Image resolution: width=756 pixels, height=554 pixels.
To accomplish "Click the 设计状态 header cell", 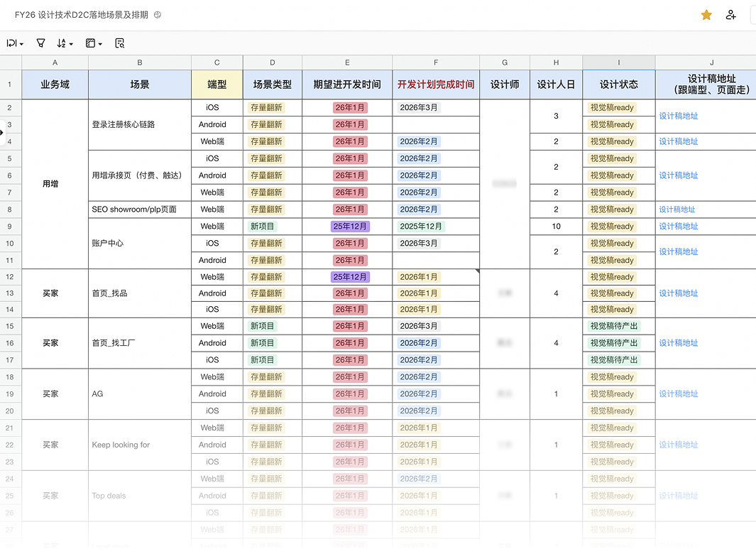I will (619, 85).
